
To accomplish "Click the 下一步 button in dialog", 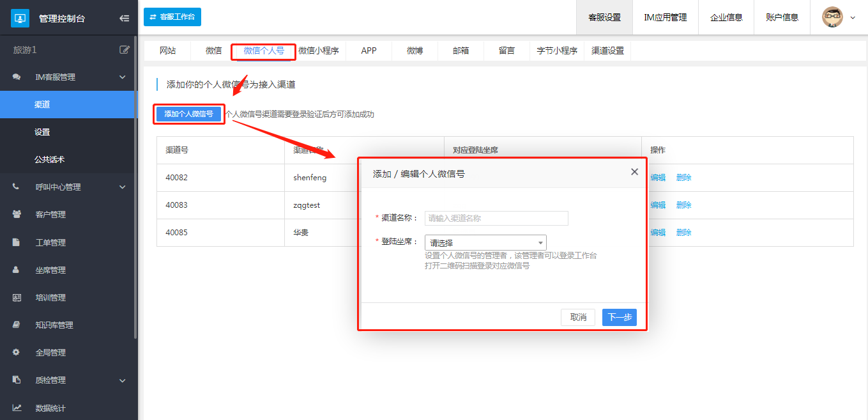I will pyautogui.click(x=620, y=317).
